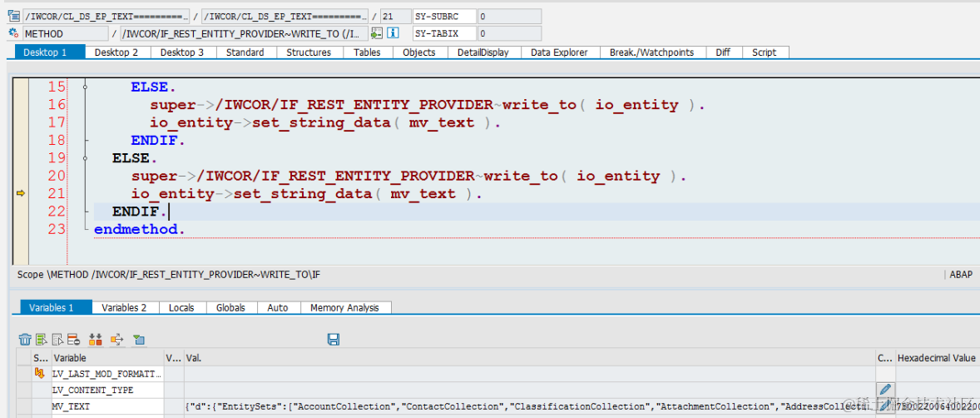Click the blue floppy-disk save icon

[x=334, y=339]
